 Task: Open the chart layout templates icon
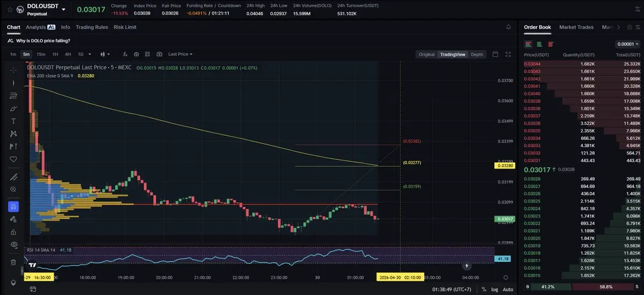[x=148, y=54]
